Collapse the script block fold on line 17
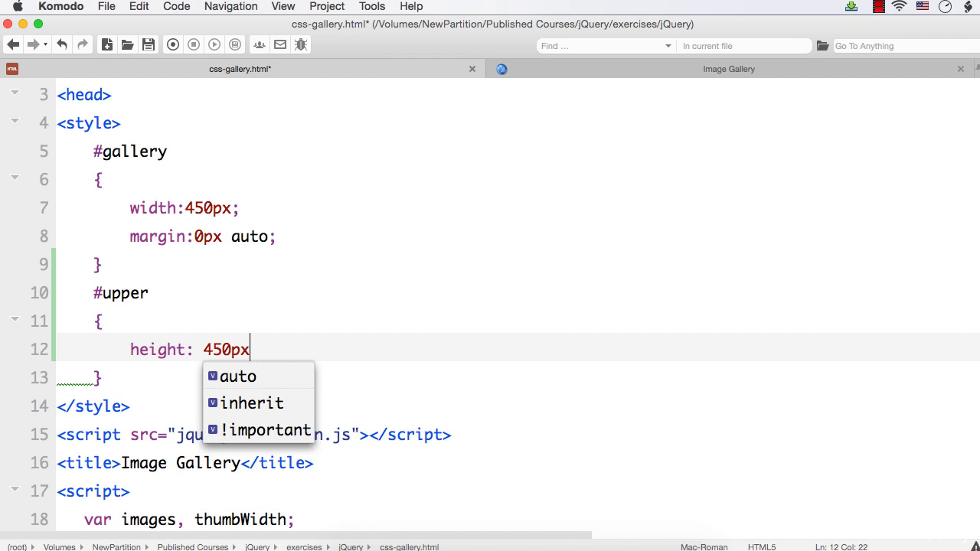Image resolution: width=980 pixels, height=551 pixels. click(14, 489)
